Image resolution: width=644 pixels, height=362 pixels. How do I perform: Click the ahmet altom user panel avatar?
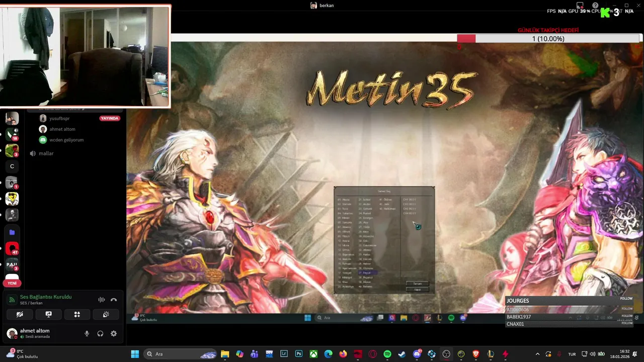click(12, 333)
